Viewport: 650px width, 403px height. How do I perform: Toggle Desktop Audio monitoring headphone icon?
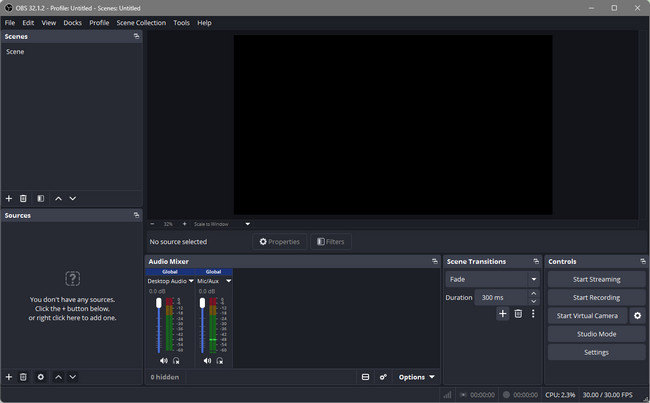click(176, 361)
